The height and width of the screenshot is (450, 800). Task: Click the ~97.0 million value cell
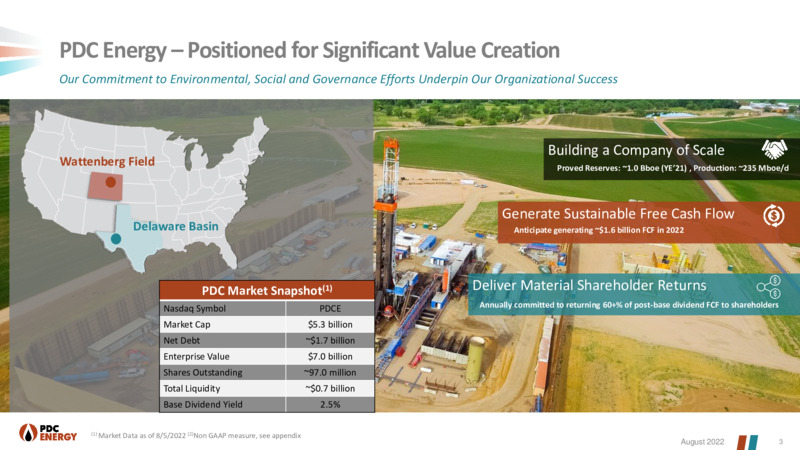pos(330,372)
